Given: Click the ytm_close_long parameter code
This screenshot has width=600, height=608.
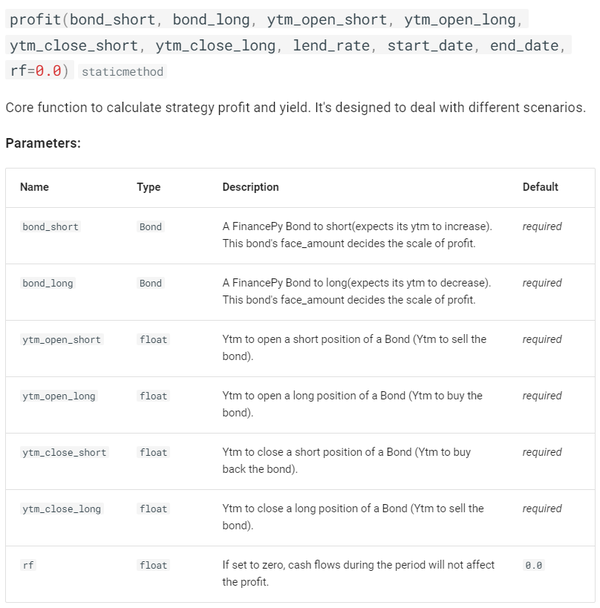Looking at the screenshot, I should click(62, 509).
